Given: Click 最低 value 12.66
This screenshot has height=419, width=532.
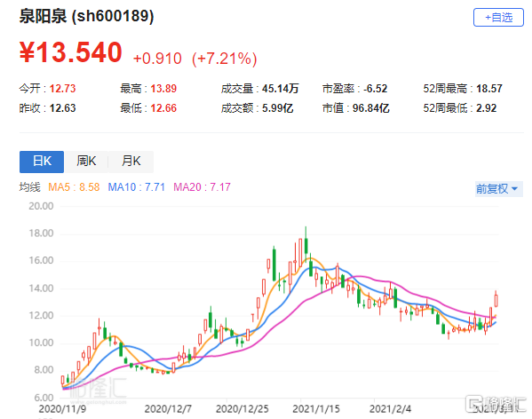Looking at the screenshot, I should pyautogui.click(x=163, y=108).
